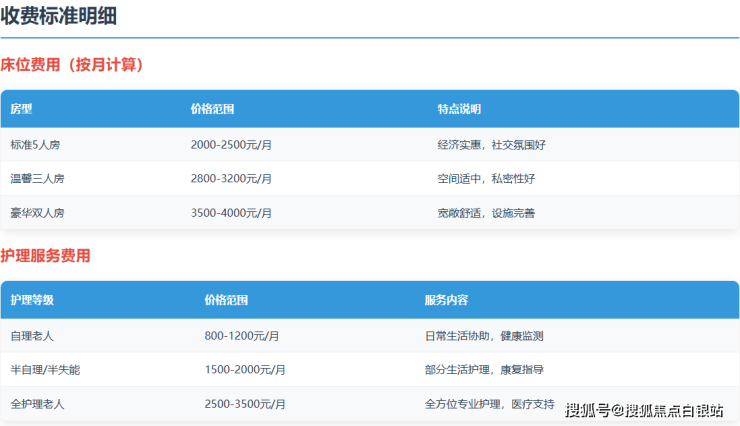The image size is (740, 426).
Task: Click the 标准5人房 room type cell
Action: [x=36, y=145]
